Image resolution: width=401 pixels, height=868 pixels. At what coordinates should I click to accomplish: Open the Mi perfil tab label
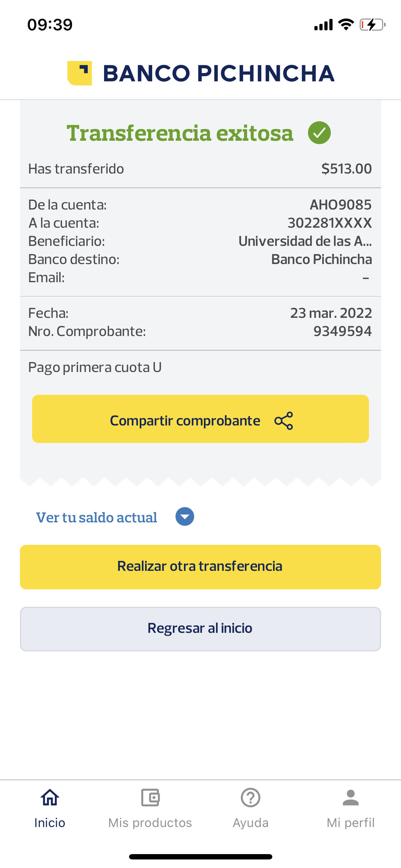click(351, 823)
